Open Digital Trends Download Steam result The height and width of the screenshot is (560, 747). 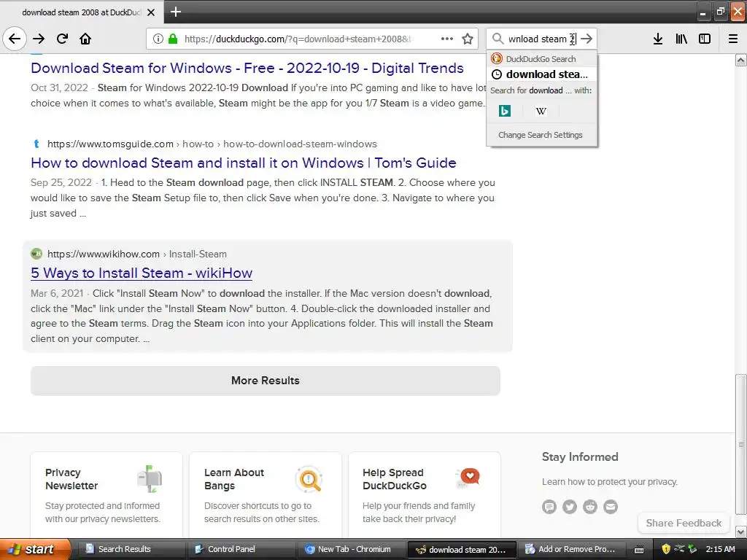click(x=247, y=68)
